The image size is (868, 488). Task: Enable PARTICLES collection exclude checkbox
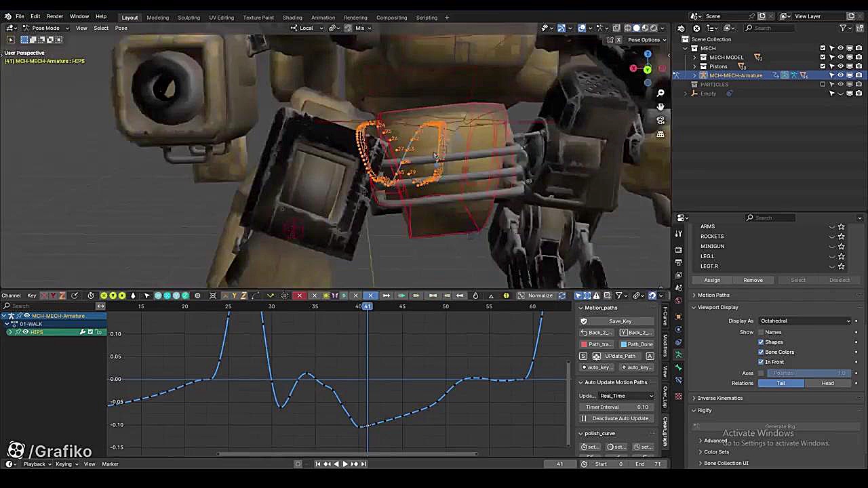[823, 85]
